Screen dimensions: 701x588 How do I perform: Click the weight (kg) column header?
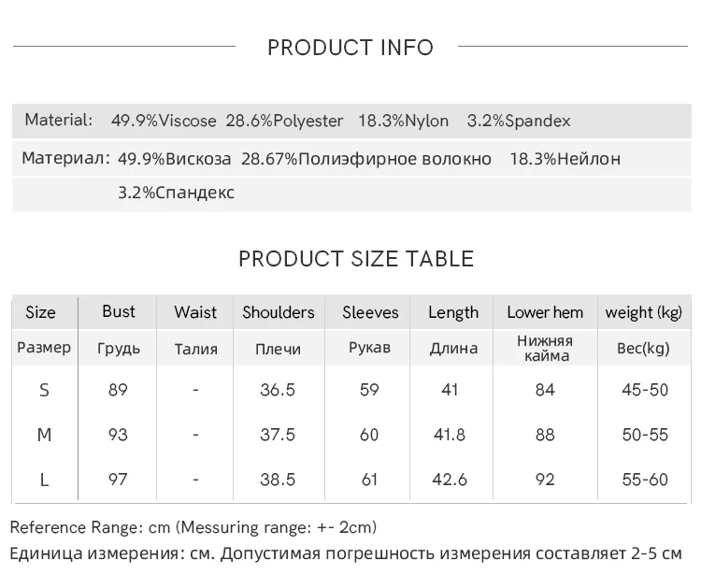[644, 313]
